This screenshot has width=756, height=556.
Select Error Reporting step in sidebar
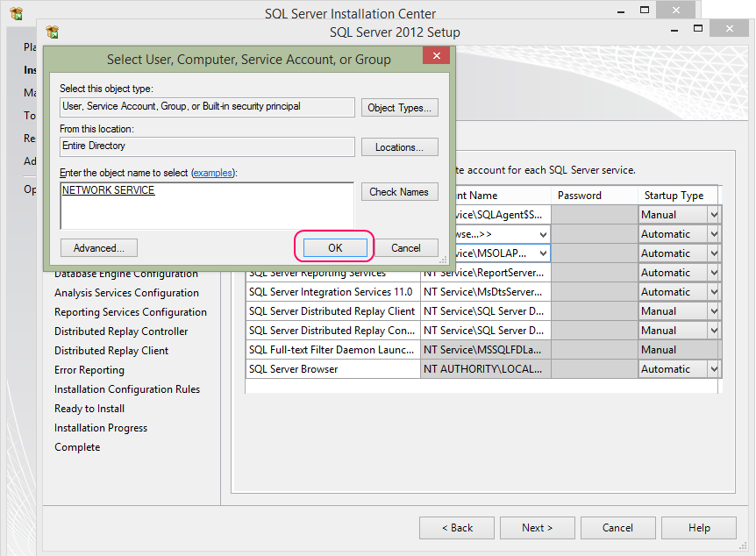point(89,370)
